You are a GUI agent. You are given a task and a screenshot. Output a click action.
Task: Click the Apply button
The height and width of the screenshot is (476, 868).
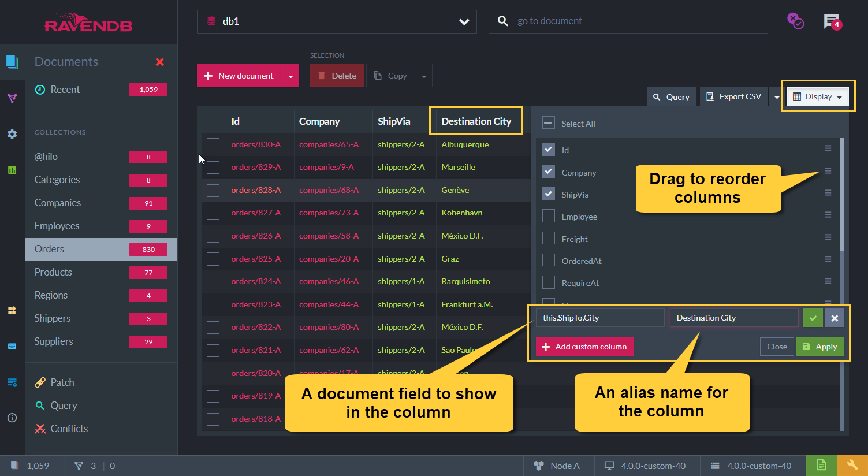pyautogui.click(x=820, y=347)
